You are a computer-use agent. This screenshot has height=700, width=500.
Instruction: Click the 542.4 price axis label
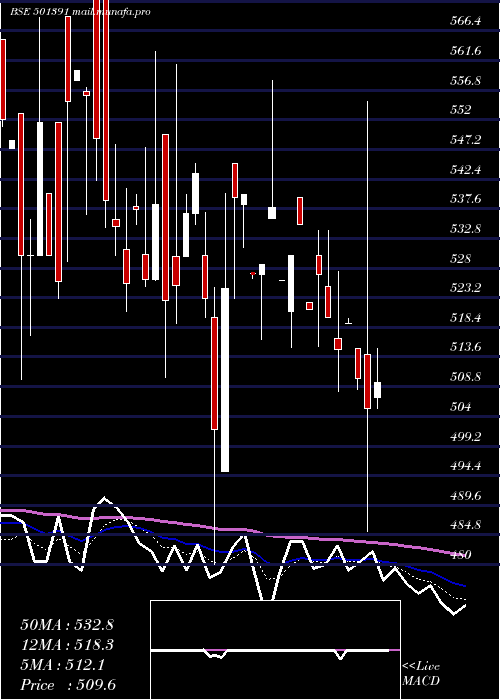tap(465, 170)
